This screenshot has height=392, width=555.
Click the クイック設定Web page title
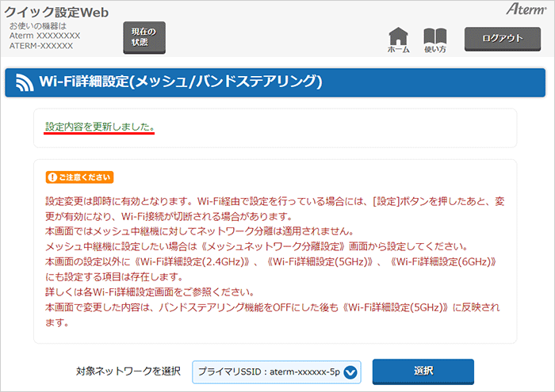coord(57,12)
